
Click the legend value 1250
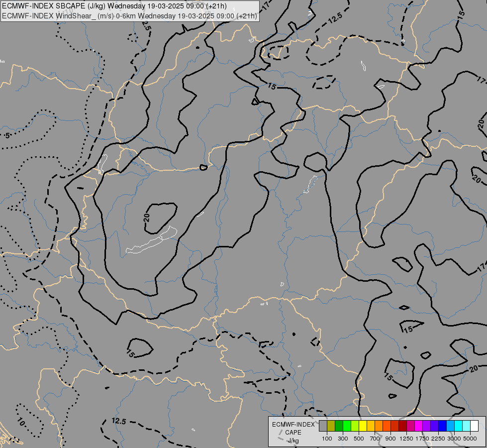tap(406, 439)
